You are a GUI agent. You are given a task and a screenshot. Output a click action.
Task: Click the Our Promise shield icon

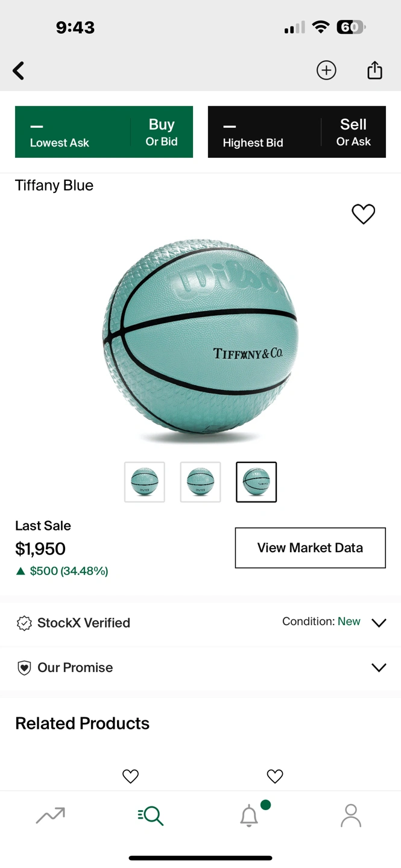(24, 668)
